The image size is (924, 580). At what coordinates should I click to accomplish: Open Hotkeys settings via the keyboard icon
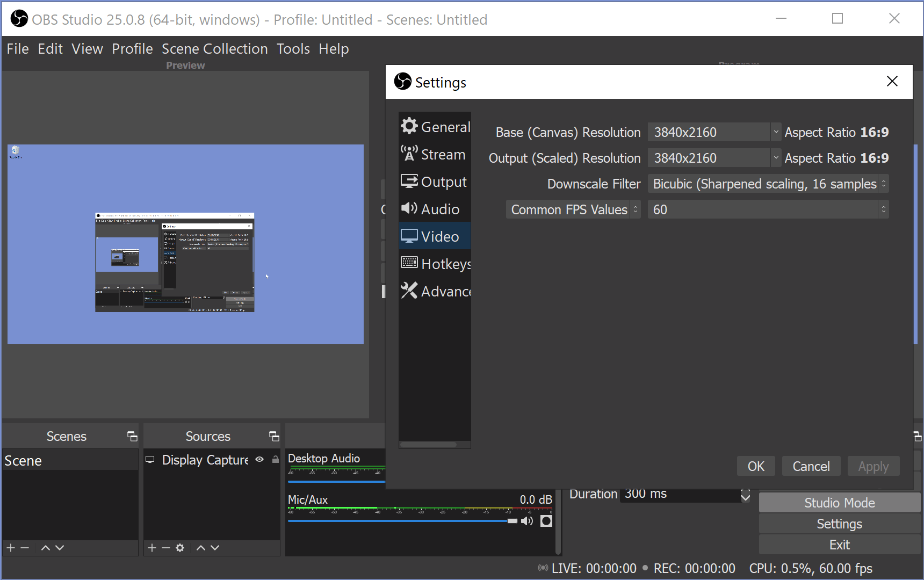(x=409, y=263)
